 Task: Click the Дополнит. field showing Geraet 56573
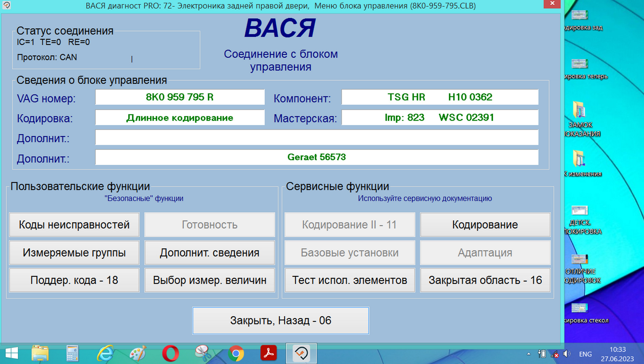click(317, 157)
